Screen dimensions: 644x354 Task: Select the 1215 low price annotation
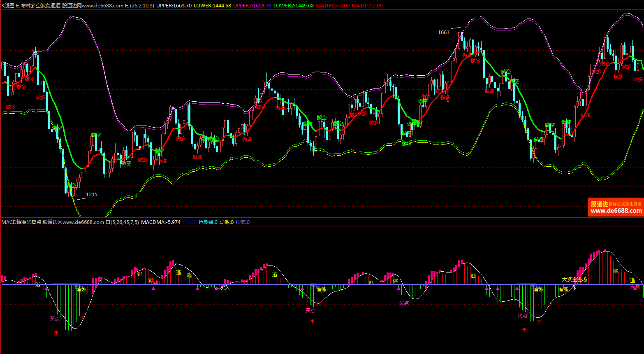(x=91, y=195)
